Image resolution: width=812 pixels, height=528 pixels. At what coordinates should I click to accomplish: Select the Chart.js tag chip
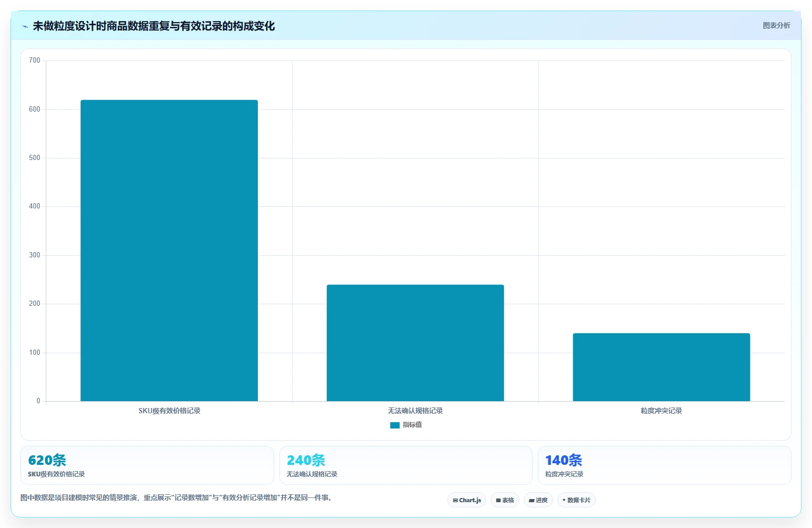click(467, 500)
